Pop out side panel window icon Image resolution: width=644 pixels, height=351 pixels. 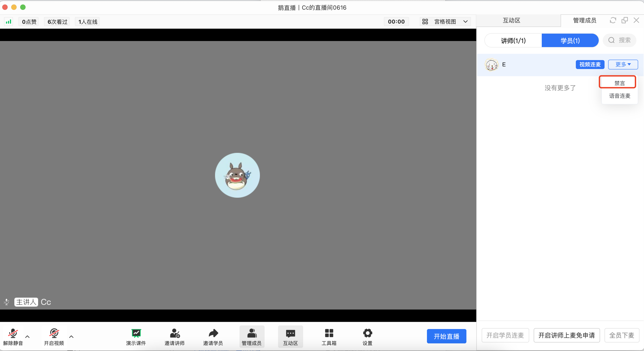tap(624, 20)
